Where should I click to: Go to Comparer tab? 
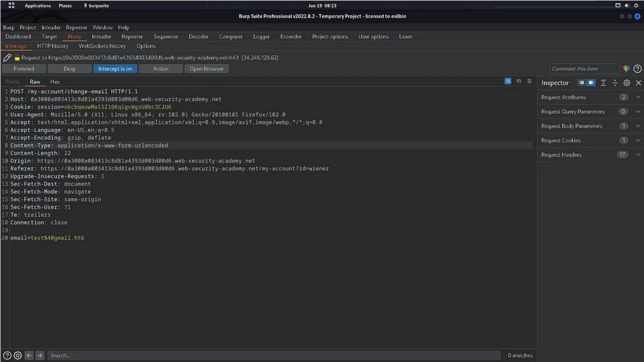(x=231, y=36)
